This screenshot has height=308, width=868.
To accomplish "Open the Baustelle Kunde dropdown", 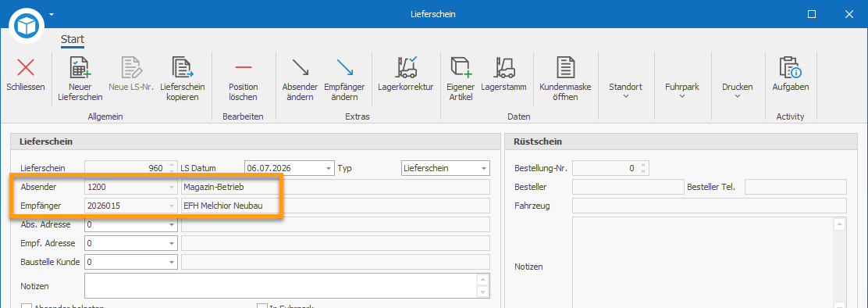I will pyautogui.click(x=173, y=261).
